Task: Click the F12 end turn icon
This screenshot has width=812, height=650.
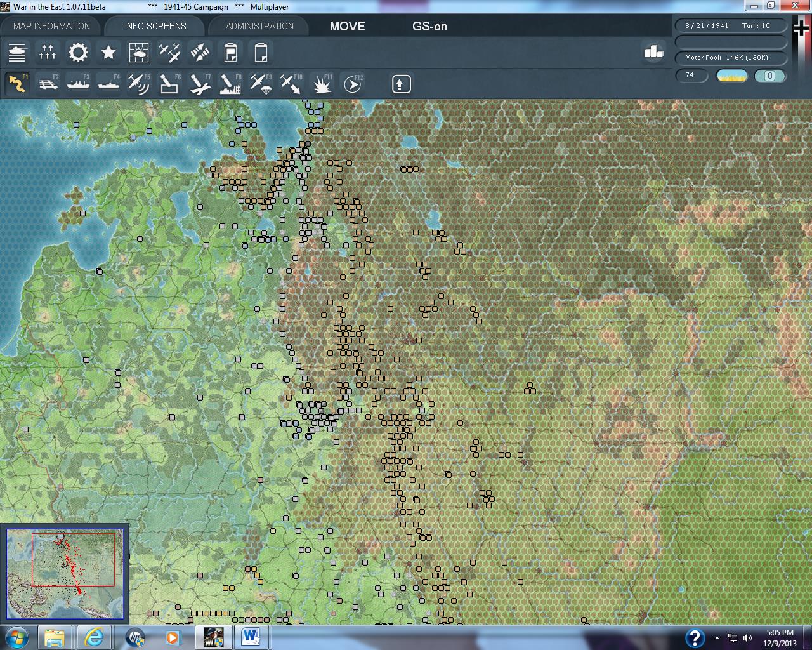Action: (352, 84)
